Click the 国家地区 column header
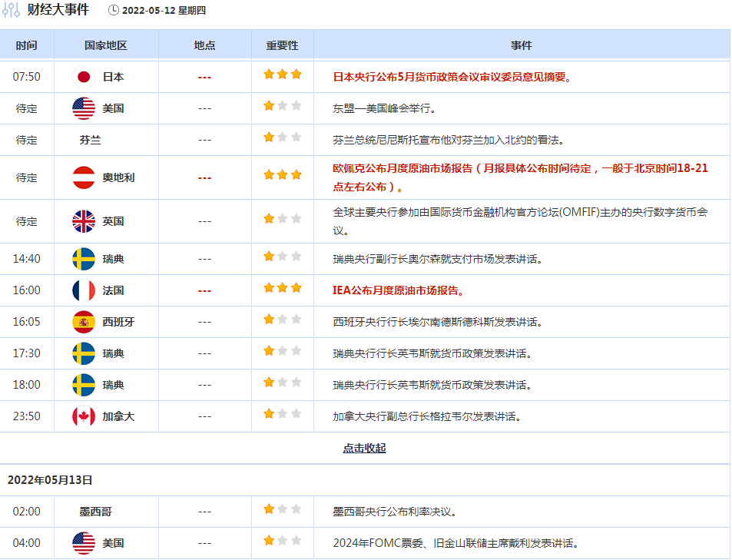The width and height of the screenshot is (732, 560). pos(106,45)
